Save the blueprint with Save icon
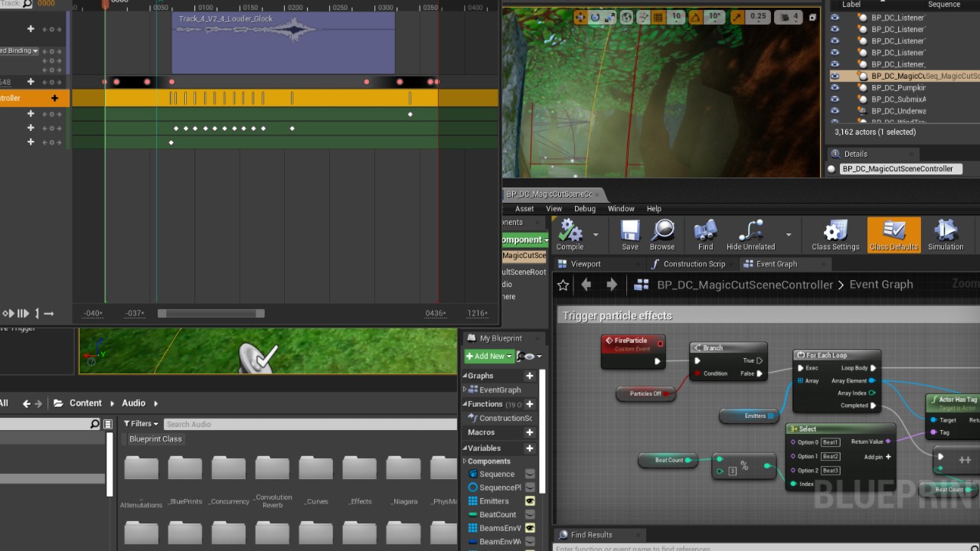Viewport: 980px width, 551px height. [x=630, y=235]
